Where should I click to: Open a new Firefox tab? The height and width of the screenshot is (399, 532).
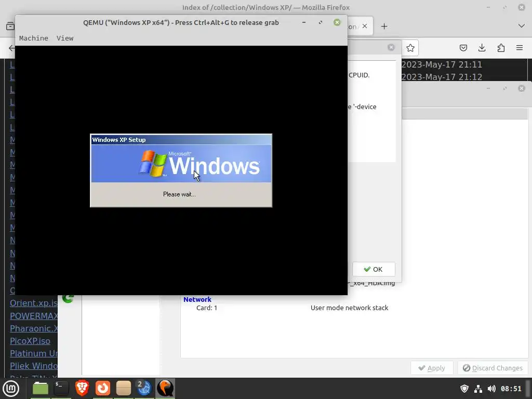384,26
